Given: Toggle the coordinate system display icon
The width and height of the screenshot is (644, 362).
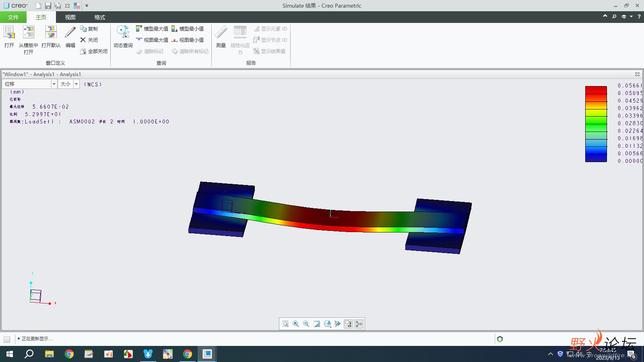Looking at the screenshot, I should (x=359, y=324).
